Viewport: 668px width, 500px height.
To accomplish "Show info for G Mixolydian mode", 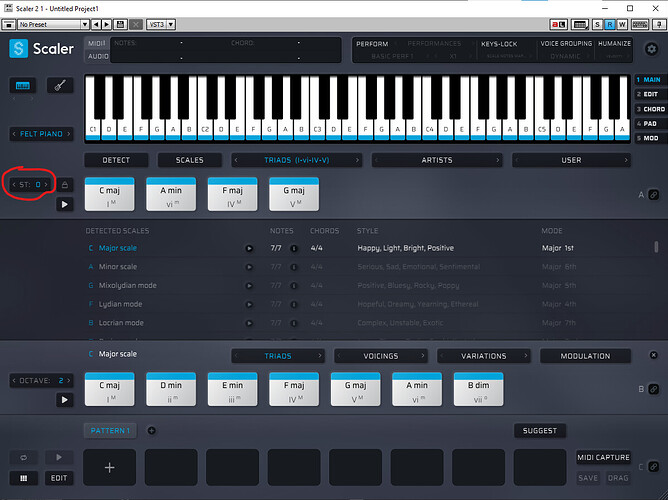I will (x=294, y=286).
